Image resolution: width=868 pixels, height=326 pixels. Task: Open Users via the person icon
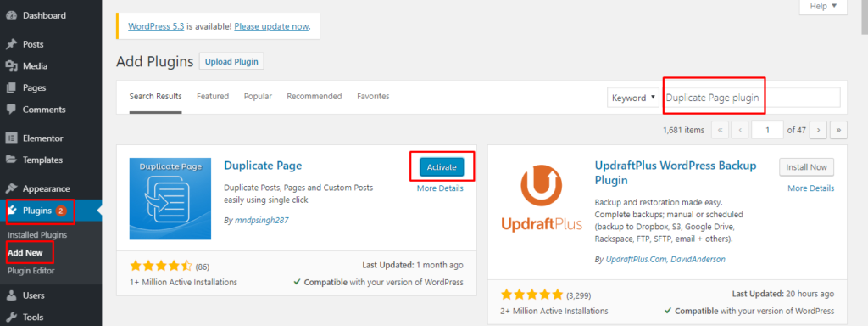11,295
